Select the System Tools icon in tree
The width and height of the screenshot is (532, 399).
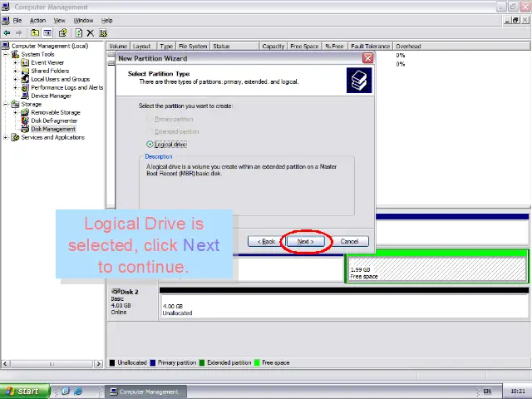pos(15,54)
